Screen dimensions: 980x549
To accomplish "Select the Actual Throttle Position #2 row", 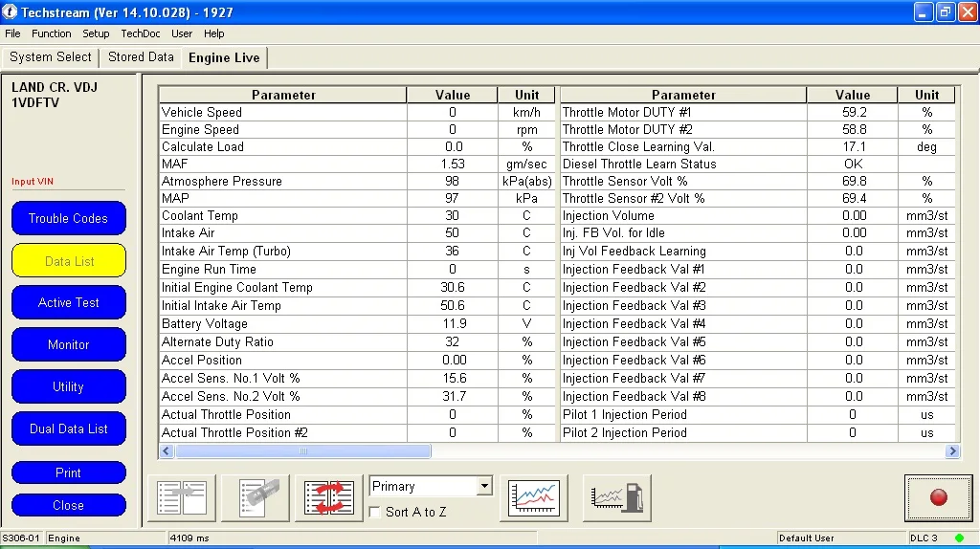I will click(357, 432).
